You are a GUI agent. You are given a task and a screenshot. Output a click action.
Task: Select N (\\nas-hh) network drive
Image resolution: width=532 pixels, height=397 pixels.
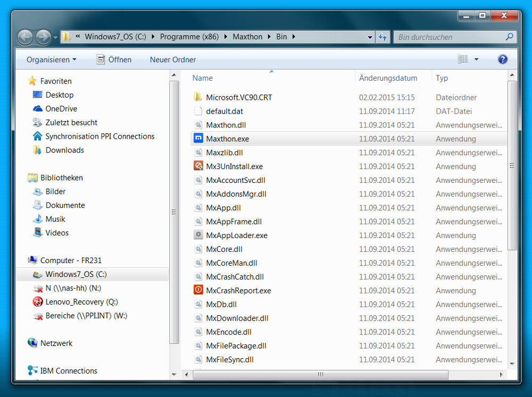point(73,288)
